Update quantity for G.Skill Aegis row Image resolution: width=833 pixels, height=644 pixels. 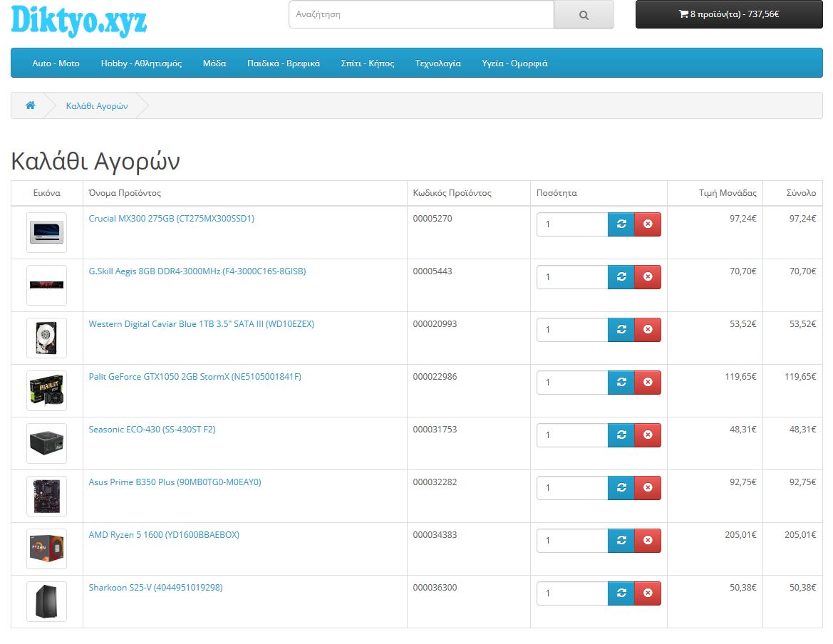621,276
